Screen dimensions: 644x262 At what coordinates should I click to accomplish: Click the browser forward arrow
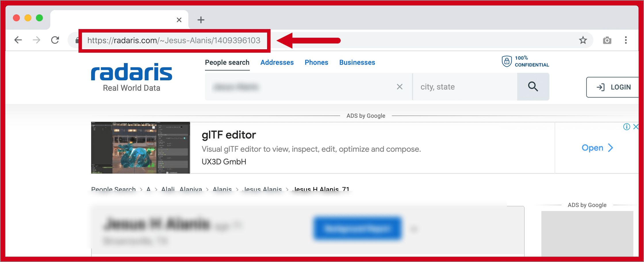coord(37,40)
